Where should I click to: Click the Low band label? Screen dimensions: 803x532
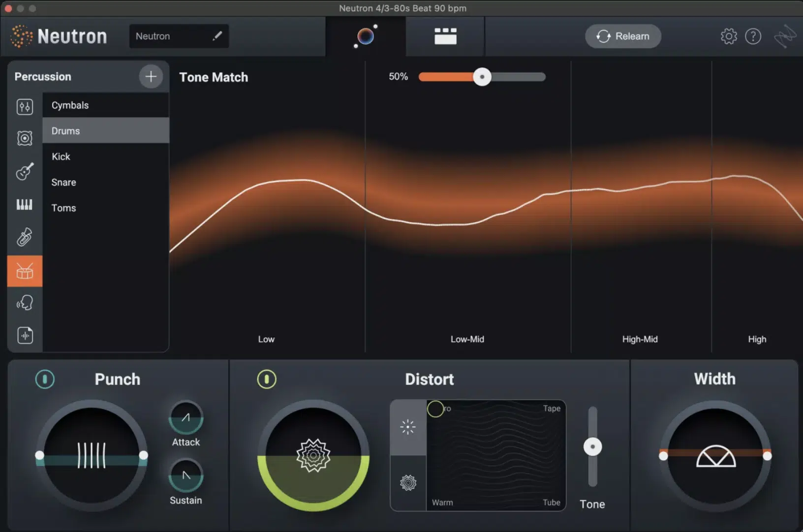click(266, 339)
